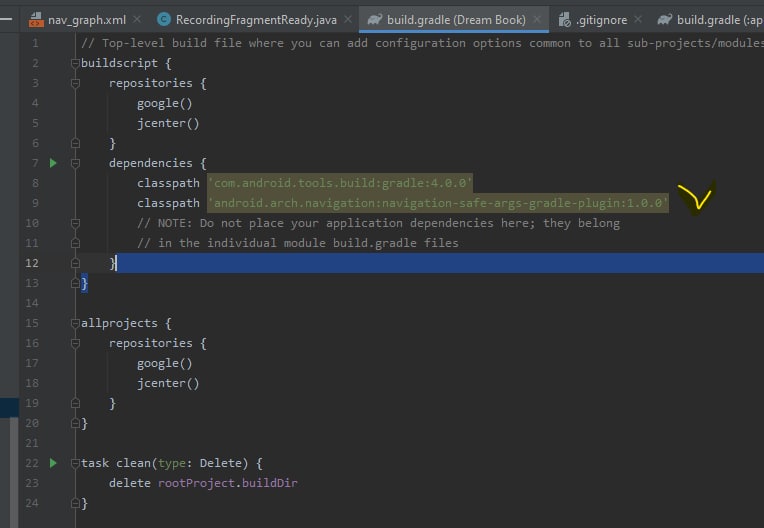
Task: Click the NOTE comment on line 10
Action: point(379,223)
